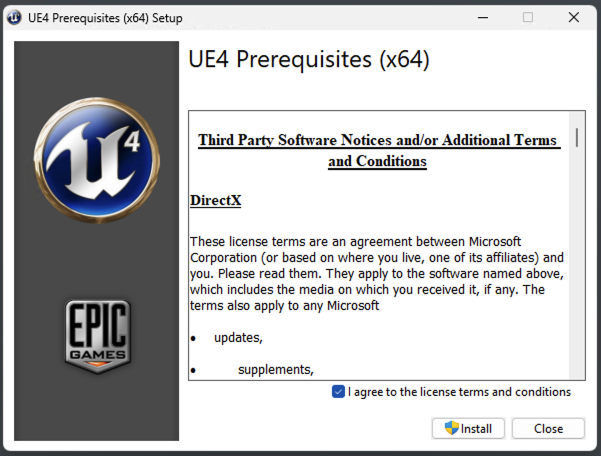The width and height of the screenshot is (601, 456).
Task: Click the Close button beside Install
Action: 548,428
